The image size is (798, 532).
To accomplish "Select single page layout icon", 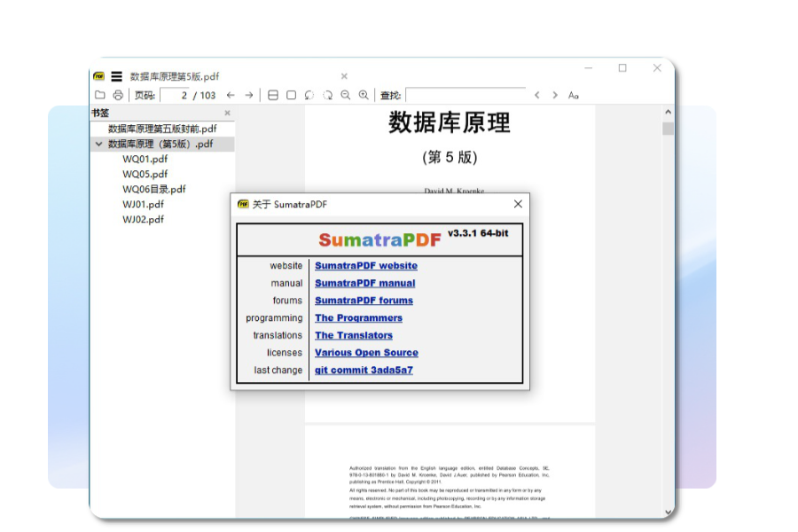I will pyautogui.click(x=291, y=95).
